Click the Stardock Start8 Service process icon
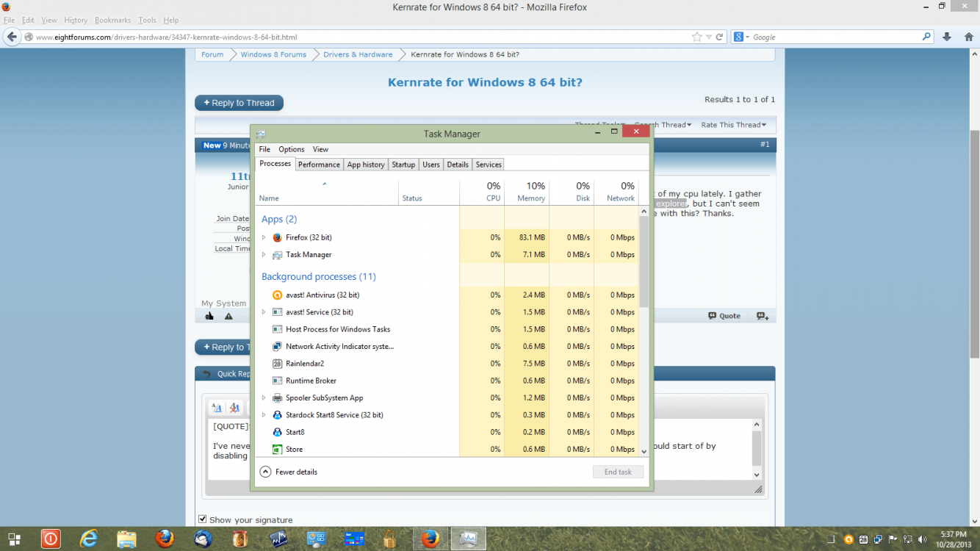 tap(277, 415)
